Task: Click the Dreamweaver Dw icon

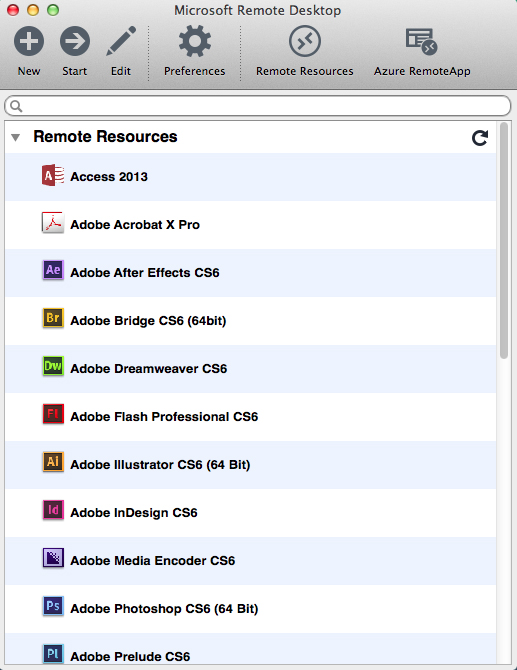Action: (x=53, y=366)
